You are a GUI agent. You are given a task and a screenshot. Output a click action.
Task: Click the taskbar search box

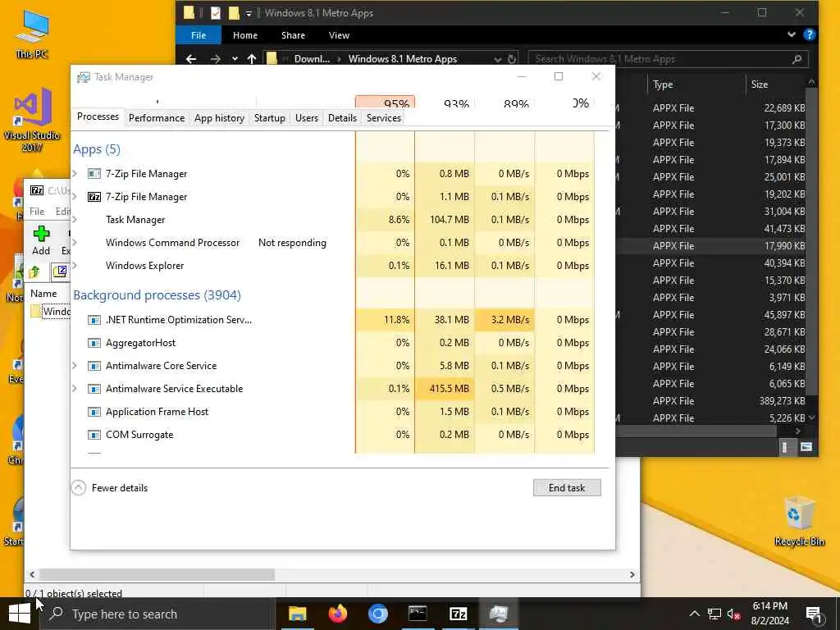click(158, 614)
